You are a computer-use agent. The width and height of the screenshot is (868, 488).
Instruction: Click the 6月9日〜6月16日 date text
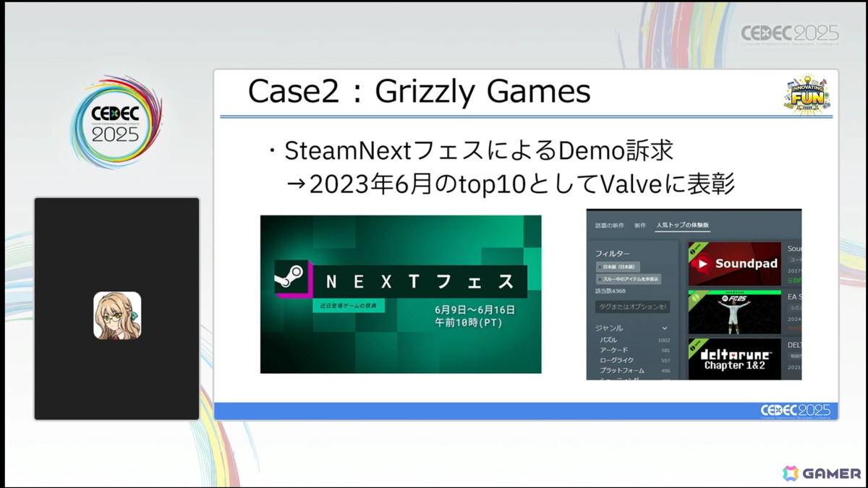[475, 309]
